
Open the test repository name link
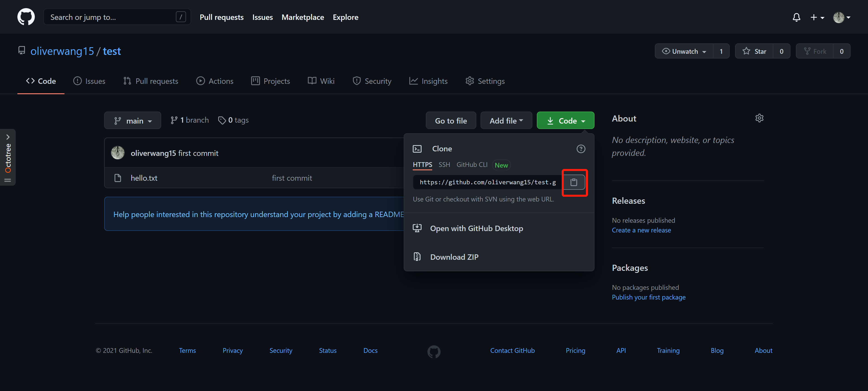click(x=112, y=51)
